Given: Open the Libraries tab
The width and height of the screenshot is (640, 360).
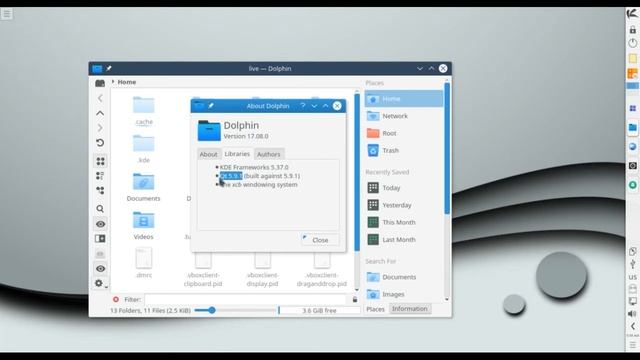Looking at the screenshot, I should pyautogui.click(x=237, y=154).
